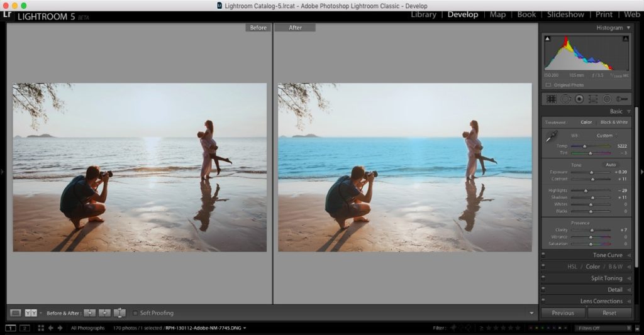Viewport: 644px width, 335px height.
Task: Select the Radial Filter tool
Action: click(x=607, y=99)
